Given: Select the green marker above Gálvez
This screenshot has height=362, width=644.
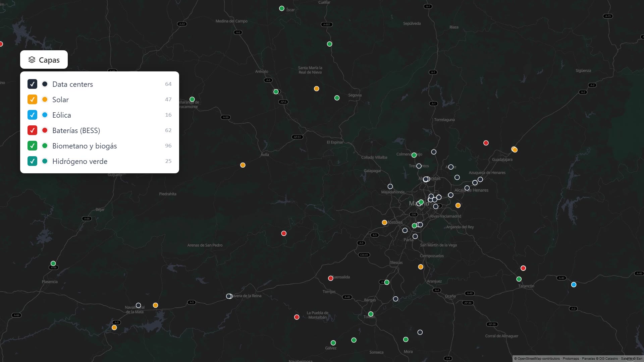Looking at the screenshot, I should pyautogui.click(x=333, y=343).
